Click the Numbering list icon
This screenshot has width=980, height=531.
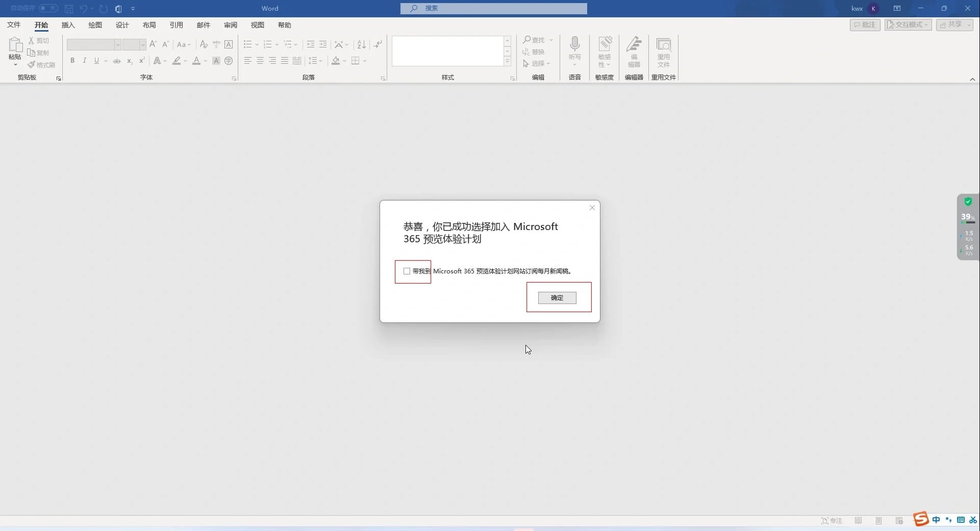pos(268,44)
